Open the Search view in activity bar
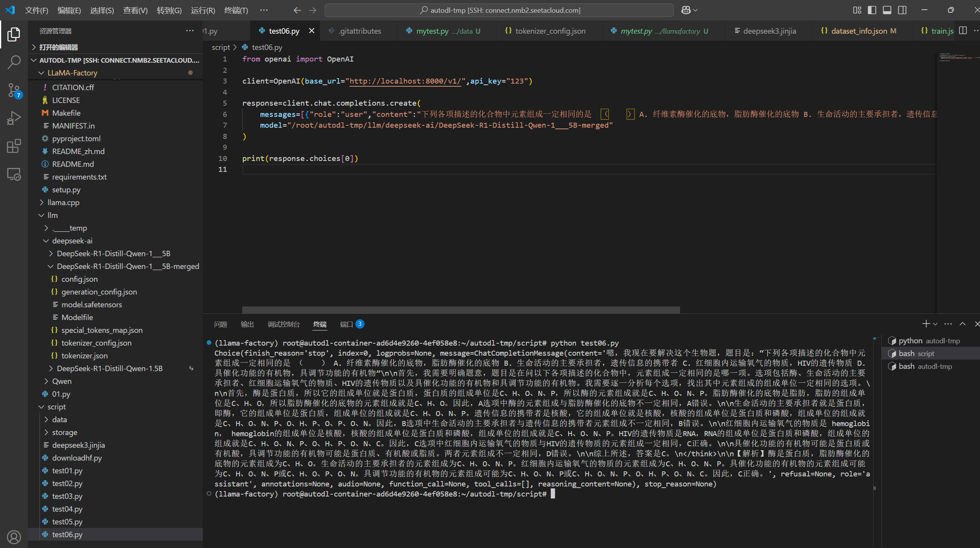 pyautogui.click(x=14, y=62)
